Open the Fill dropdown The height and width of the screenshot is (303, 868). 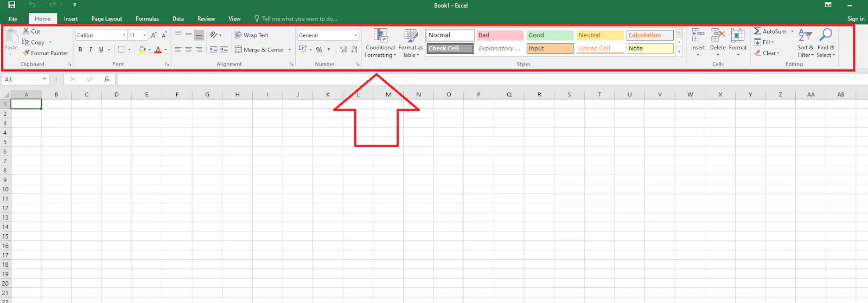coord(764,42)
